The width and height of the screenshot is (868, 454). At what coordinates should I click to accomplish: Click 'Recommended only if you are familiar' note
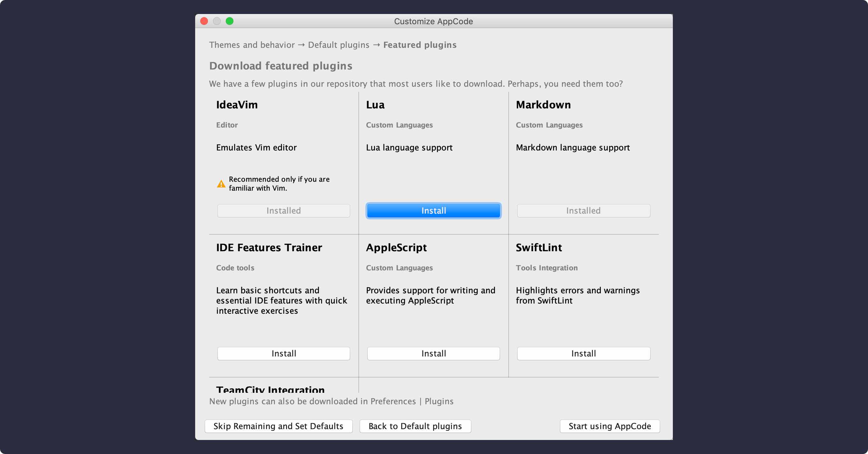pyautogui.click(x=279, y=184)
